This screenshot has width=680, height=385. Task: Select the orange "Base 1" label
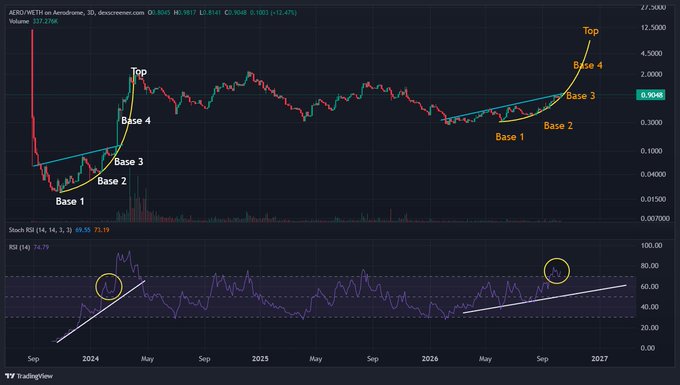pyautogui.click(x=510, y=137)
